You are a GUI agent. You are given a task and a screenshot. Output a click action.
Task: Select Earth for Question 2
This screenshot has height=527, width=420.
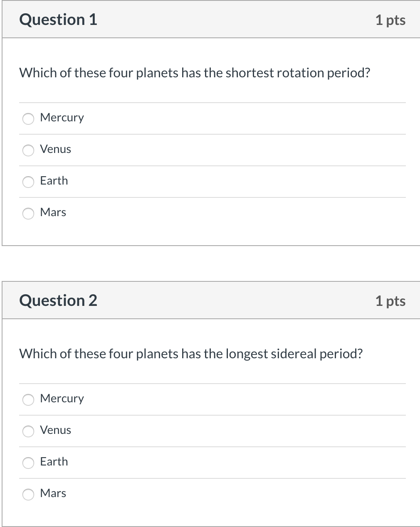coord(28,463)
